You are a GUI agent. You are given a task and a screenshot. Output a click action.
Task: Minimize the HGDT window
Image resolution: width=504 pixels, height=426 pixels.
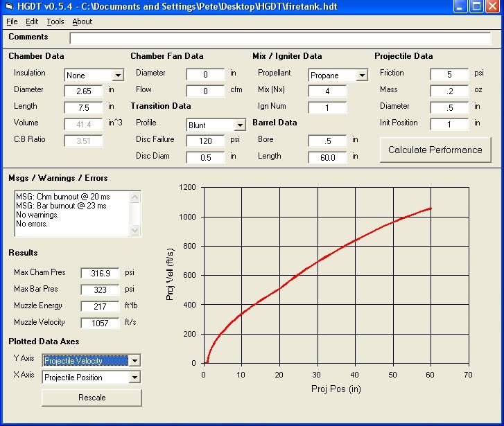tap(460, 6)
